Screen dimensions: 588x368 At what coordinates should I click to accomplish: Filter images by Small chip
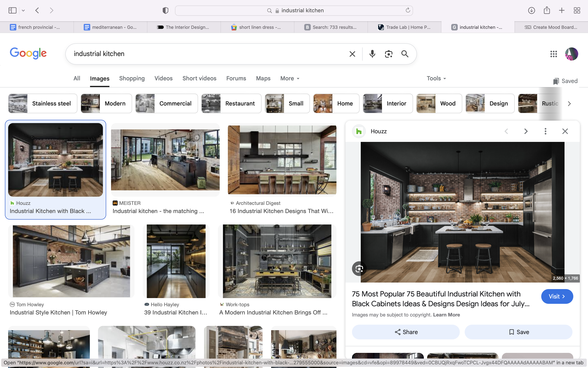(287, 103)
